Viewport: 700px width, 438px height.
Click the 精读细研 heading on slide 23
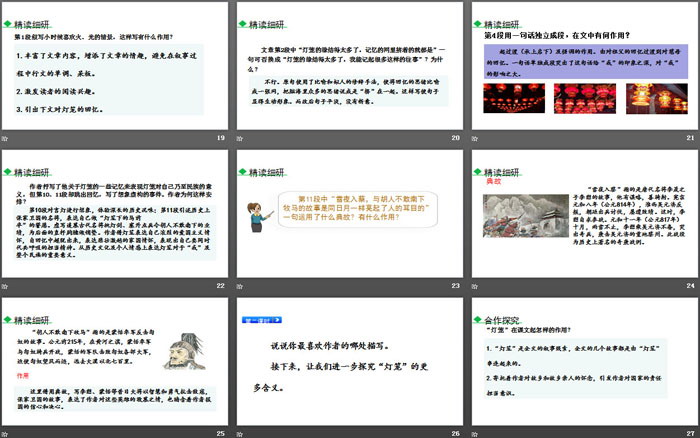[267, 172]
